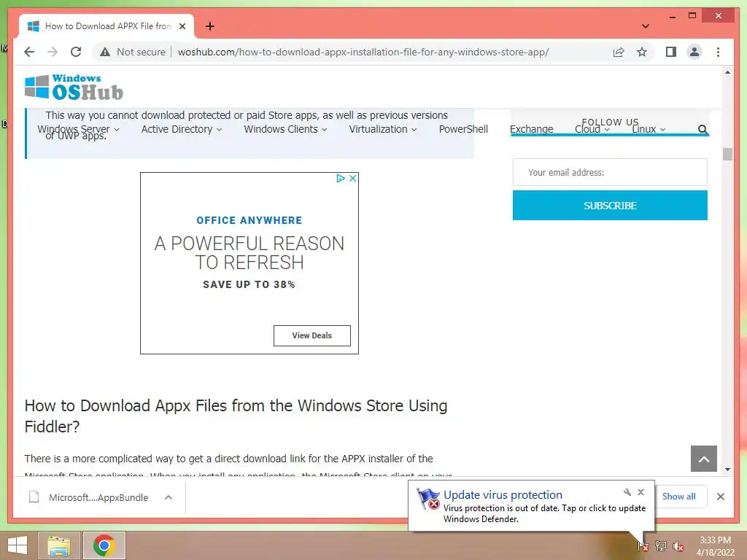Expand the Cloud menu
The height and width of the screenshot is (560, 747).
(x=592, y=129)
